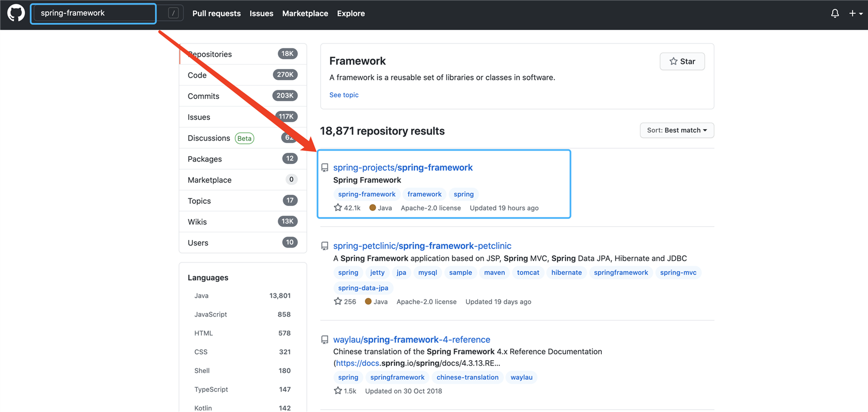Open the Sort: Best match dropdown
Screen dimensions: 868x412
click(x=677, y=130)
